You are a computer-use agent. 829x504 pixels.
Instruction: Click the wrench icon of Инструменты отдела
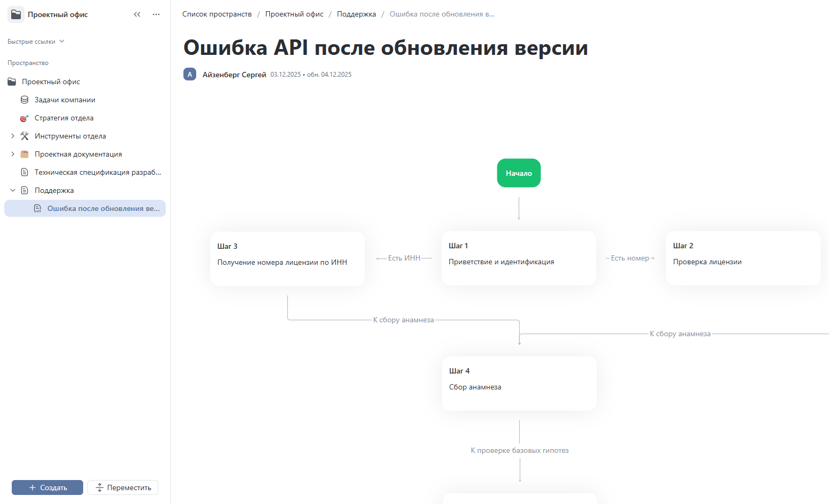[x=25, y=136]
